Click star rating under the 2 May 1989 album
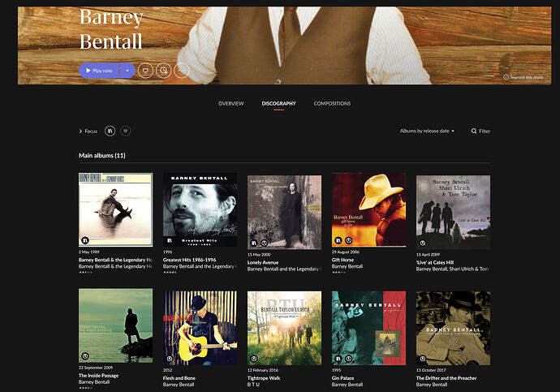Image resolution: width=560 pixels, height=392 pixels. pos(85,273)
